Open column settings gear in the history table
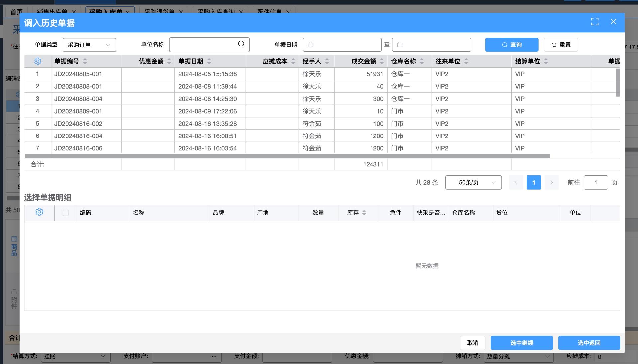This screenshot has width=638, height=364. click(38, 61)
